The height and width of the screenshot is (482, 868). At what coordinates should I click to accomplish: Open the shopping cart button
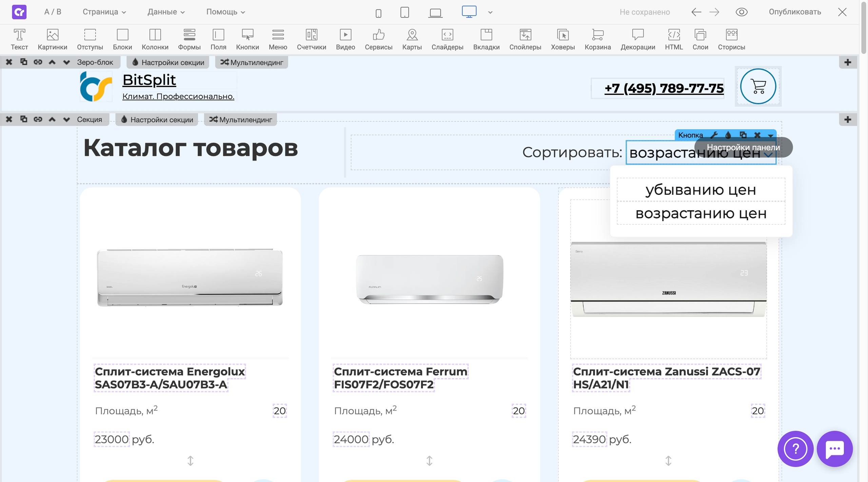(758, 86)
